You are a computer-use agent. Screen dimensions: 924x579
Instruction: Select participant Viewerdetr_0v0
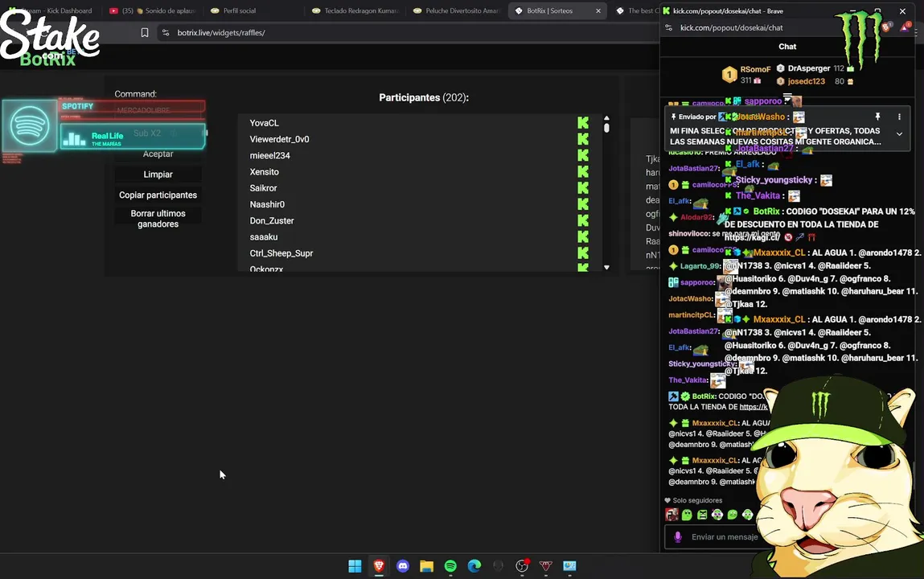pyautogui.click(x=279, y=139)
